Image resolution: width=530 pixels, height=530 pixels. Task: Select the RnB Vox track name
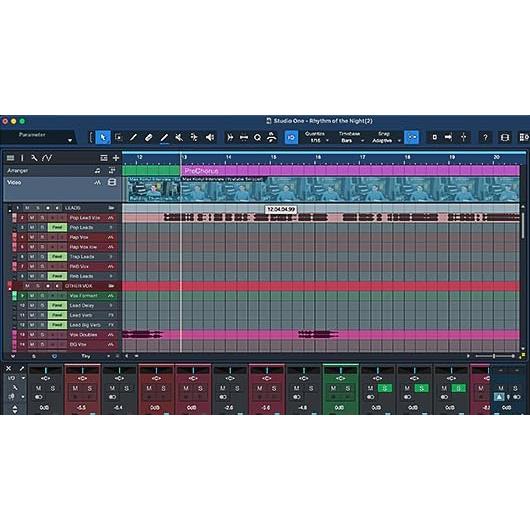tap(79, 267)
